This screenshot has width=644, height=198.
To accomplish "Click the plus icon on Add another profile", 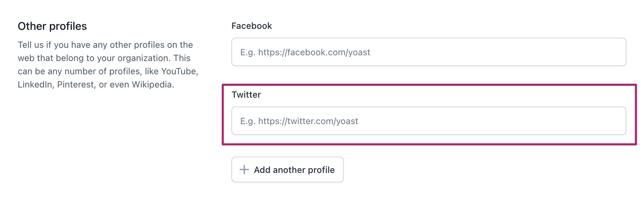I will point(244,170).
